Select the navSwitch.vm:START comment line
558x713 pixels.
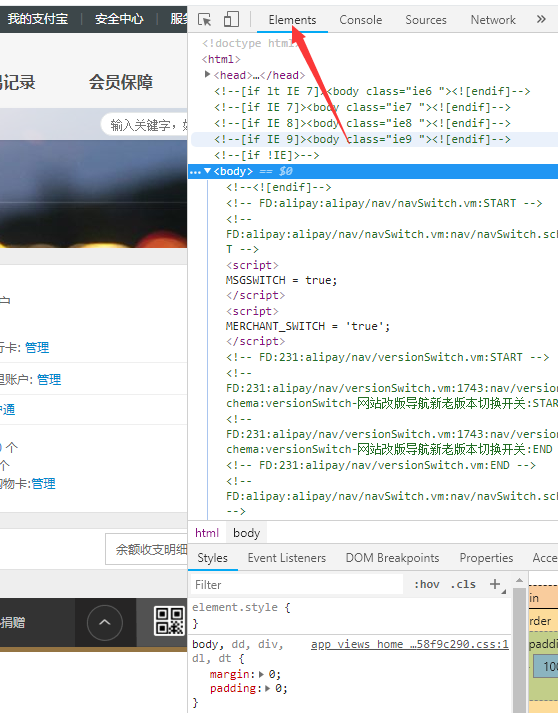[x=384, y=203]
